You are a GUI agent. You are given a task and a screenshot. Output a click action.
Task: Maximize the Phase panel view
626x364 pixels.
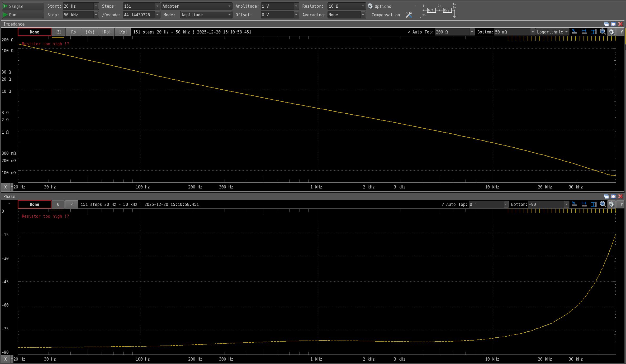coord(613,196)
